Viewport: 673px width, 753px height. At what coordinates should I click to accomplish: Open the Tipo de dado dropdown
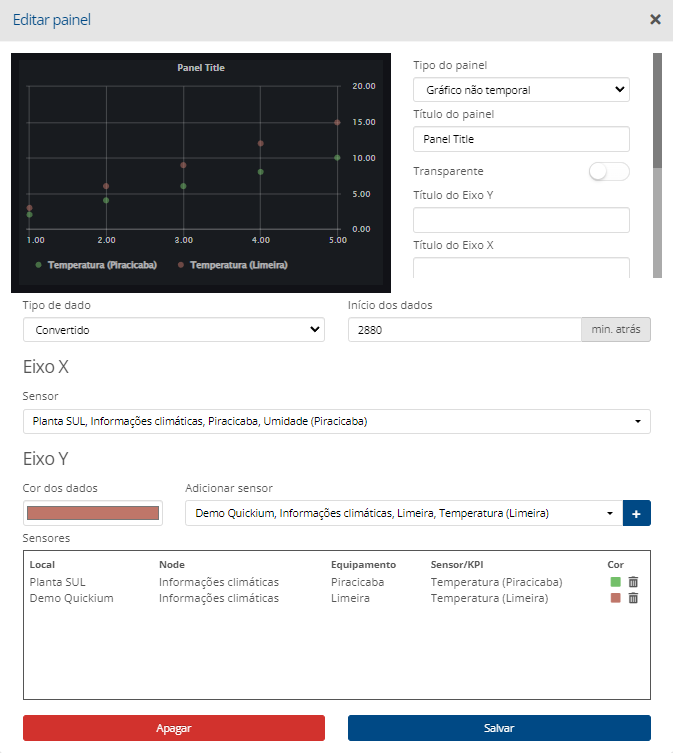click(x=174, y=329)
